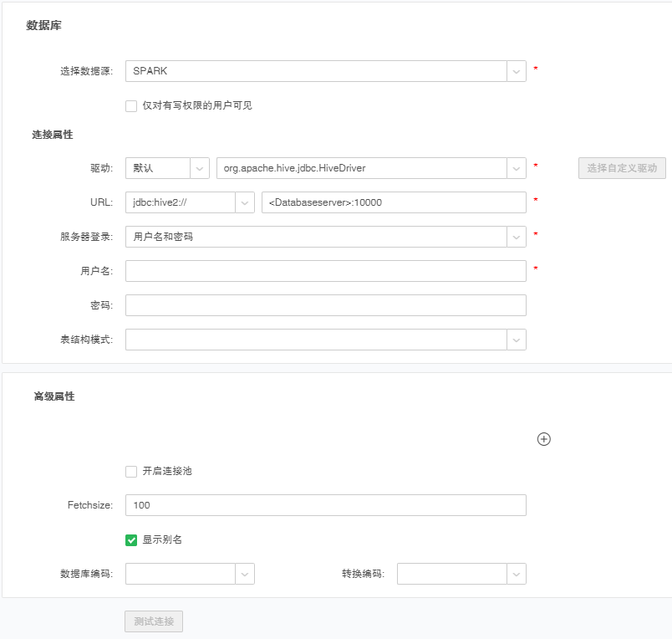
Task: Uncheck the 显示别名 checkbox
Action: coord(131,540)
